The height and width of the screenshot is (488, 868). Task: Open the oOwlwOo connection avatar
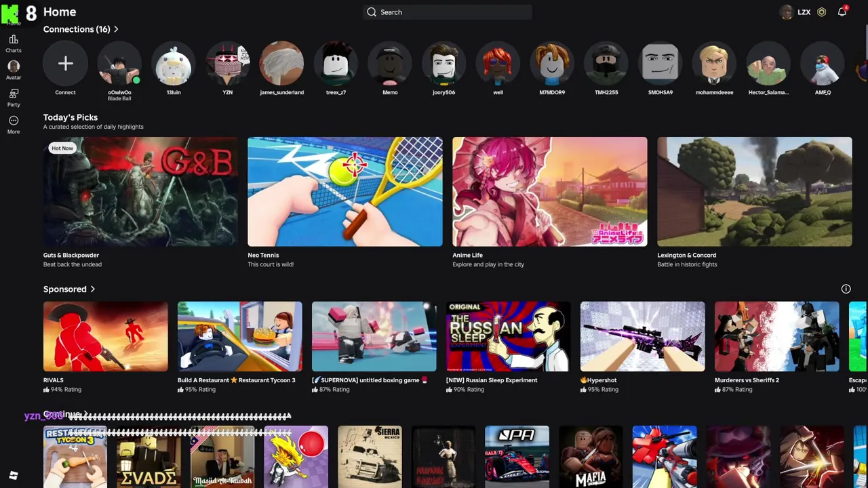(x=119, y=64)
